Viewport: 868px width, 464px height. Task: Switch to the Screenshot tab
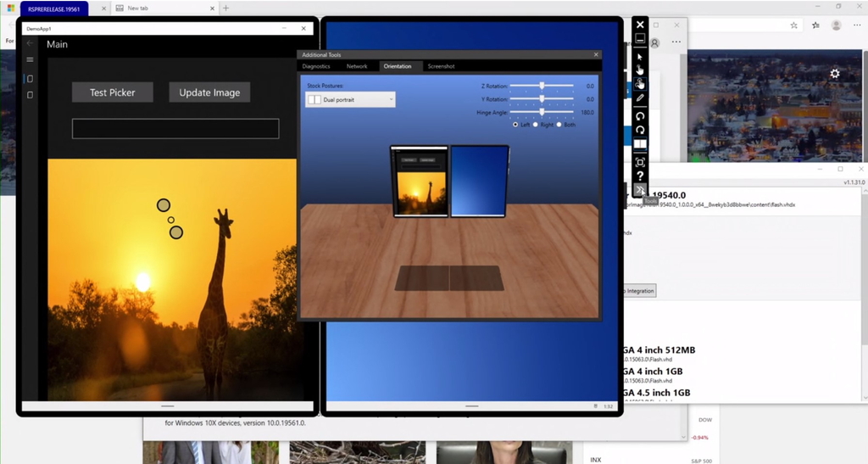tap(441, 66)
